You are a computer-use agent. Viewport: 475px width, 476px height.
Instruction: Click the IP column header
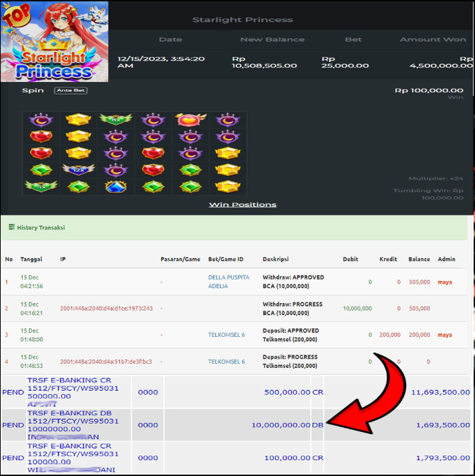[63, 259]
